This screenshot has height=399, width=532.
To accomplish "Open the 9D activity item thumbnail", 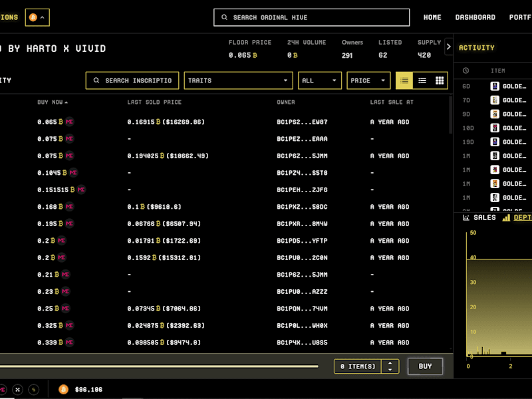I will pyautogui.click(x=495, y=114).
